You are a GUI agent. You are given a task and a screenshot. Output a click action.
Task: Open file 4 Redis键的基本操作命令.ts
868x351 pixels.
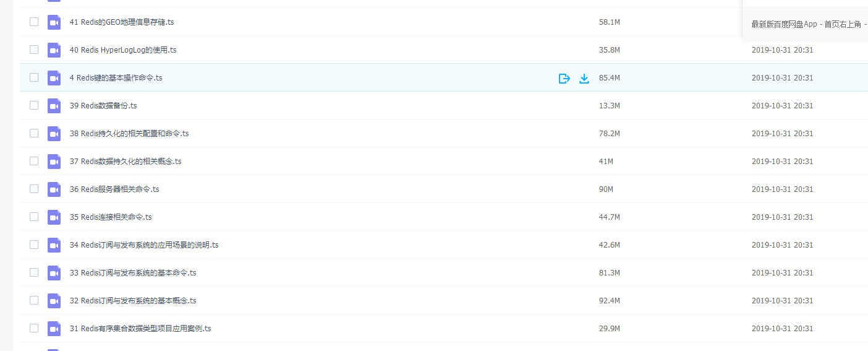pos(116,78)
